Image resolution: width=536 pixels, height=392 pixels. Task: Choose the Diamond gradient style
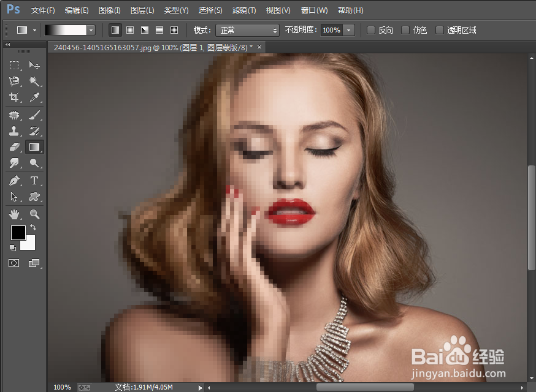pos(174,30)
